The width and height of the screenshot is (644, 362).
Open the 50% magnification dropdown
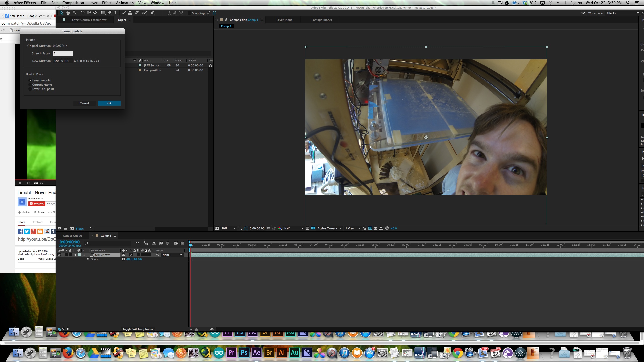click(x=228, y=228)
